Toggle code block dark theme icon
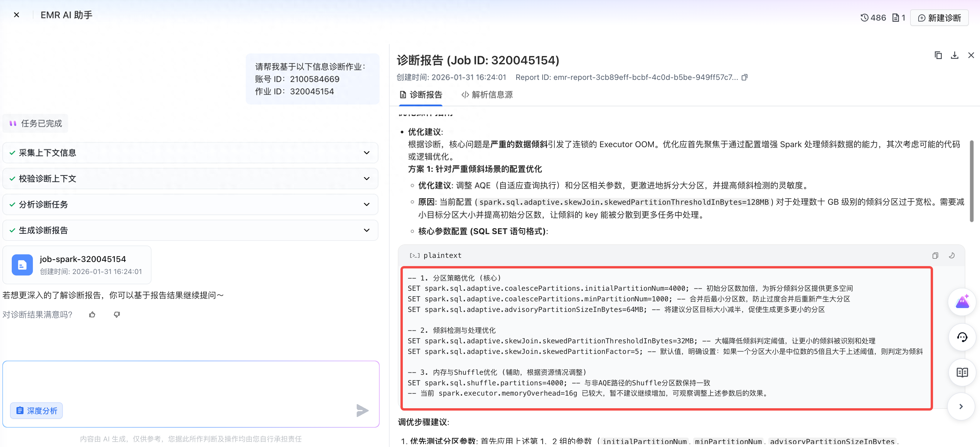 click(952, 256)
